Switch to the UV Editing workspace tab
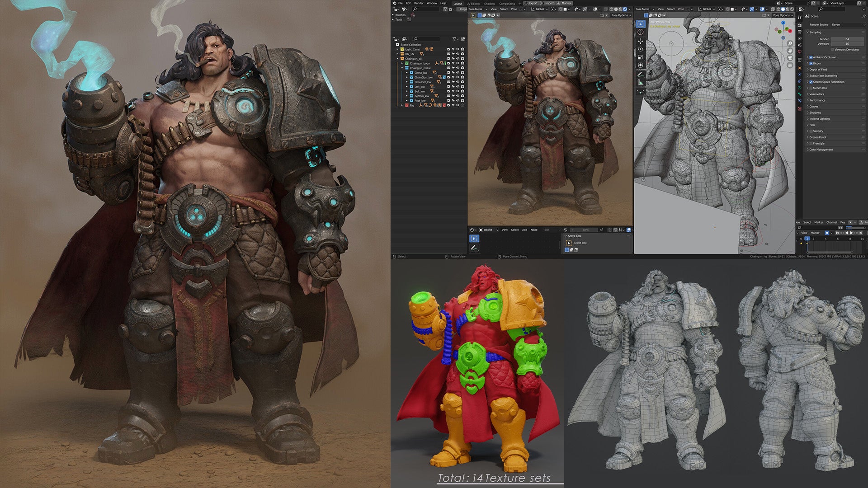This screenshot has width=868, height=488. point(473,4)
